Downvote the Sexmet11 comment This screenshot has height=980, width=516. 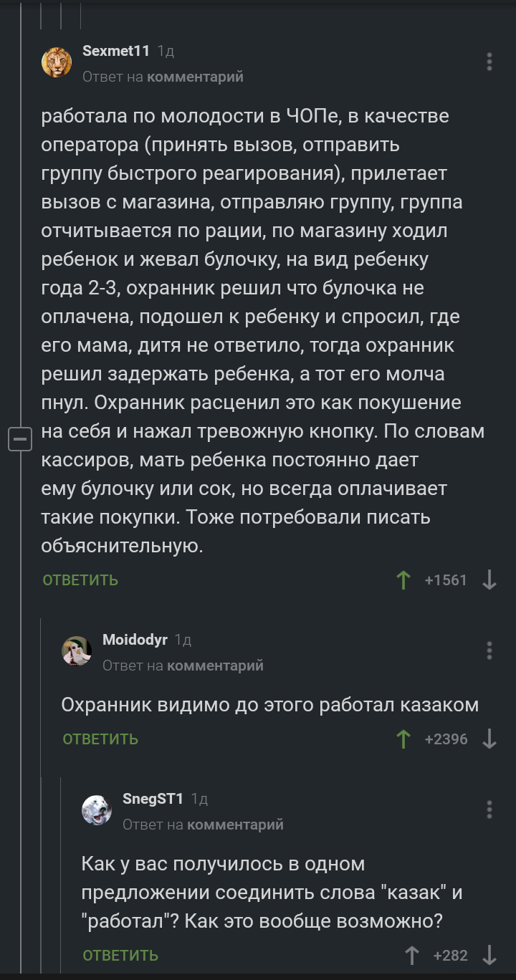pyautogui.click(x=489, y=580)
